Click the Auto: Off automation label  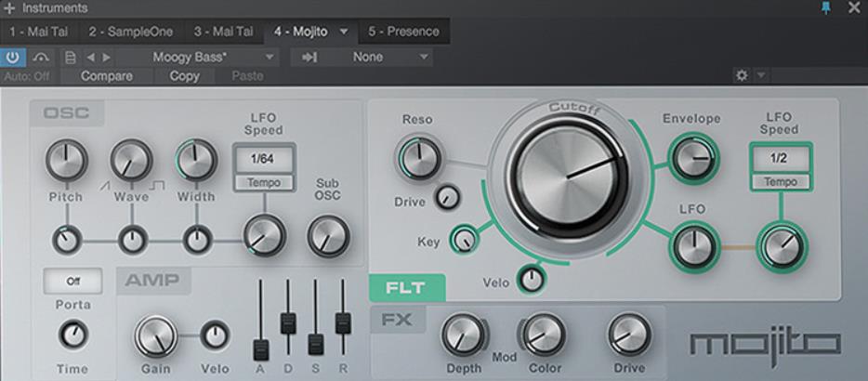tap(26, 76)
